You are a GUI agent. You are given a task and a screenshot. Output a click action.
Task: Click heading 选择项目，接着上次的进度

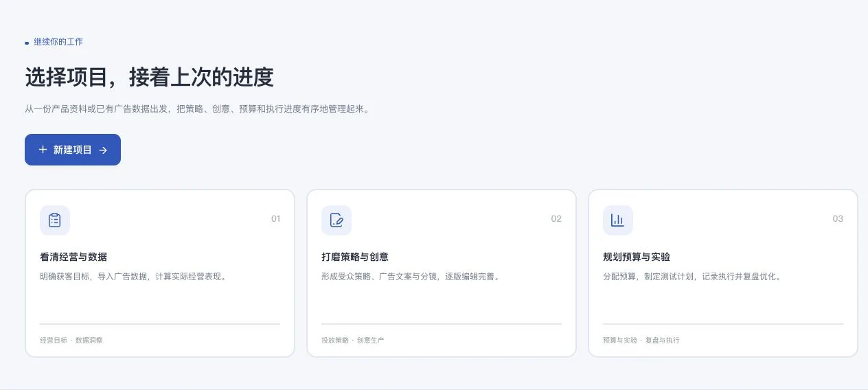pos(149,78)
